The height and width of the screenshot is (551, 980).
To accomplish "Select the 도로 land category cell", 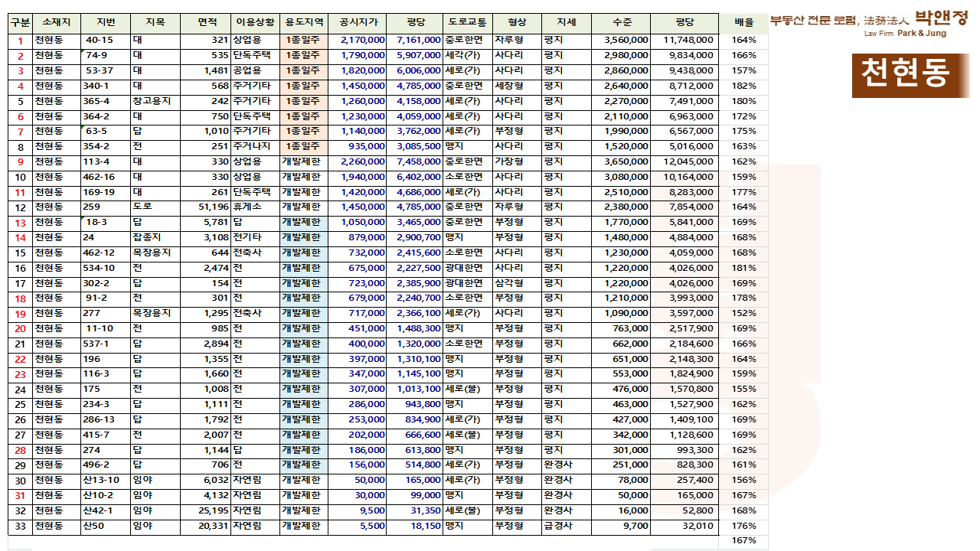I will tap(155, 207).
